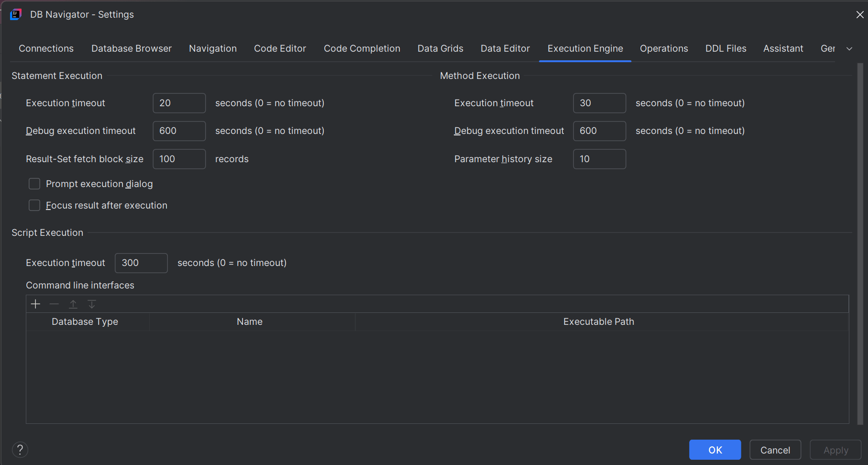Click the move entry up arrow icon

73,304
